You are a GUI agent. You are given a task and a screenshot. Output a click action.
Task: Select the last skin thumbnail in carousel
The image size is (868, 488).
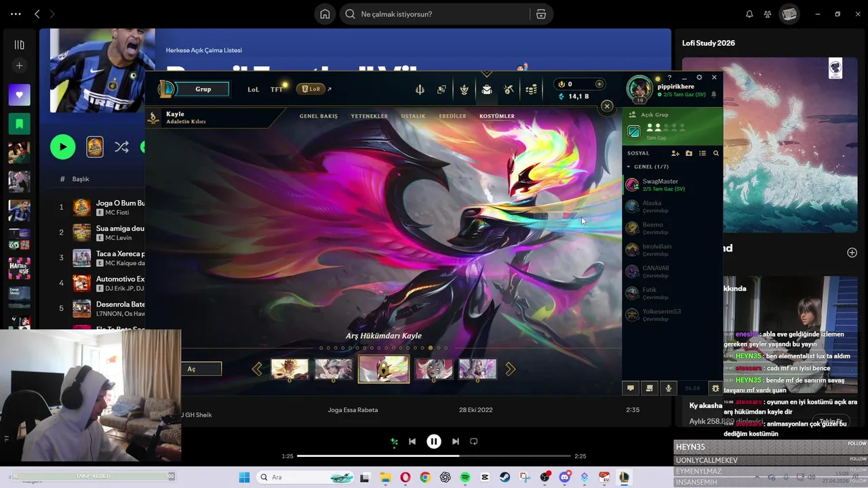point(477,369)
